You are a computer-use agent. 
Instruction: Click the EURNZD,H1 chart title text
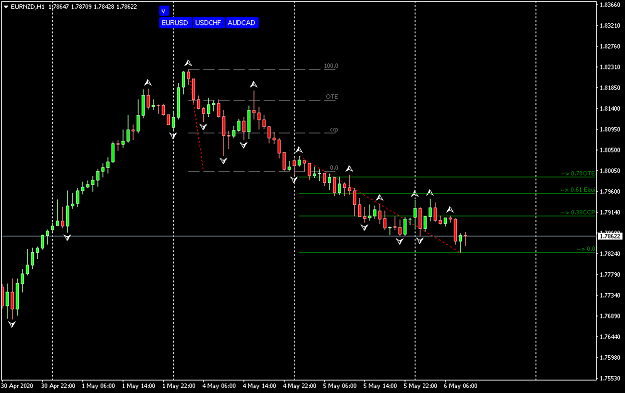[x=28, y=7]
